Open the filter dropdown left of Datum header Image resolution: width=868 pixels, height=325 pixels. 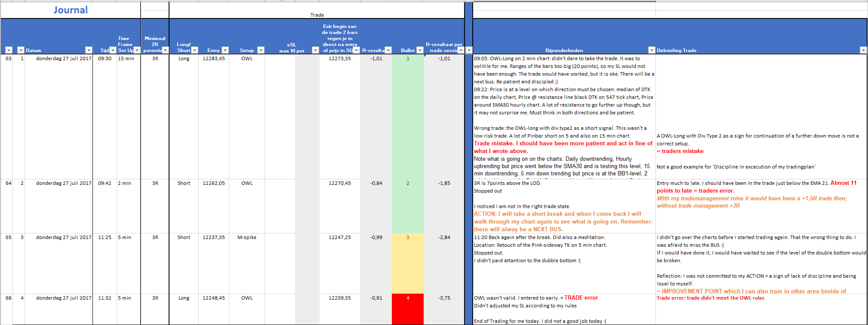pos(21,50)
